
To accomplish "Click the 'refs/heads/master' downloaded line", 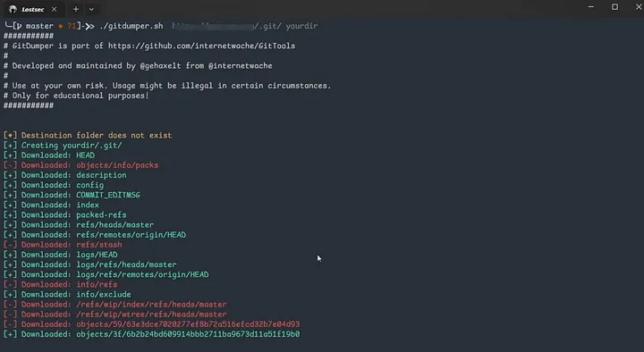I will pos(79,225).
